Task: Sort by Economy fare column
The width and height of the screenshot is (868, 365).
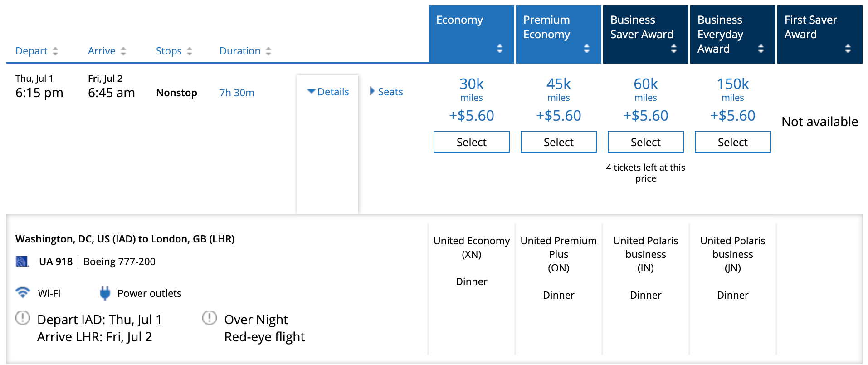Action: click(x=499, y=49)
